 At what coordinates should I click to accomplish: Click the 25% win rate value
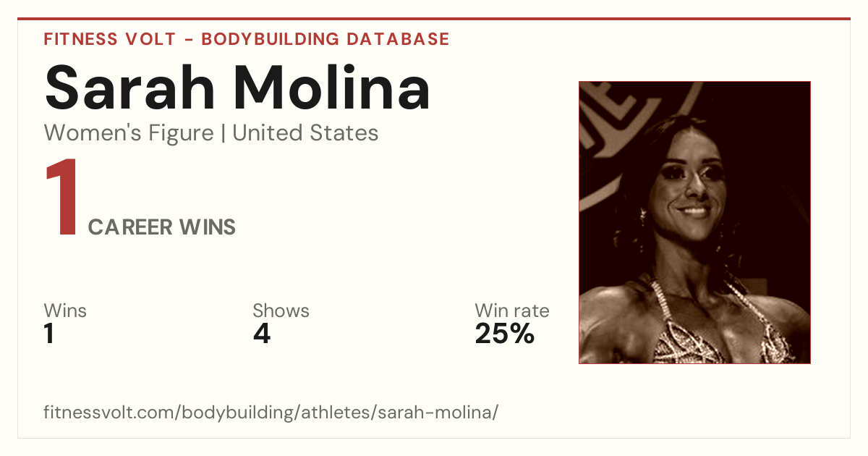pos(504,334)
